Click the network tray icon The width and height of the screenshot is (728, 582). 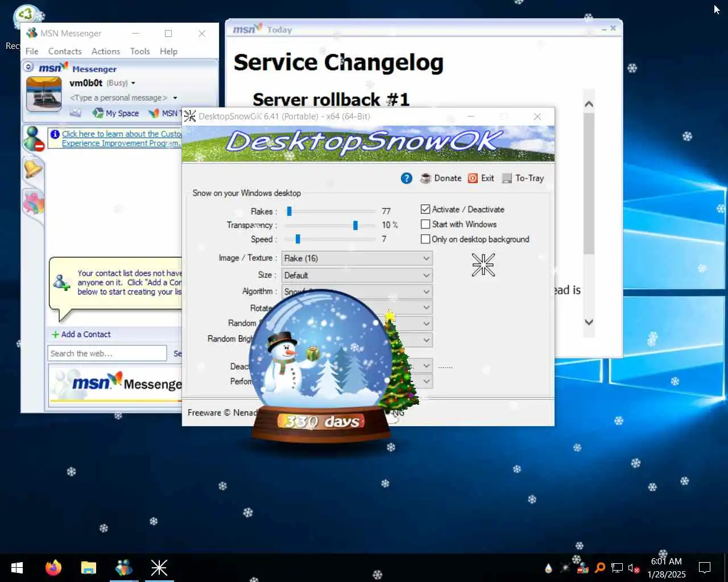click(x=617, y=567)
